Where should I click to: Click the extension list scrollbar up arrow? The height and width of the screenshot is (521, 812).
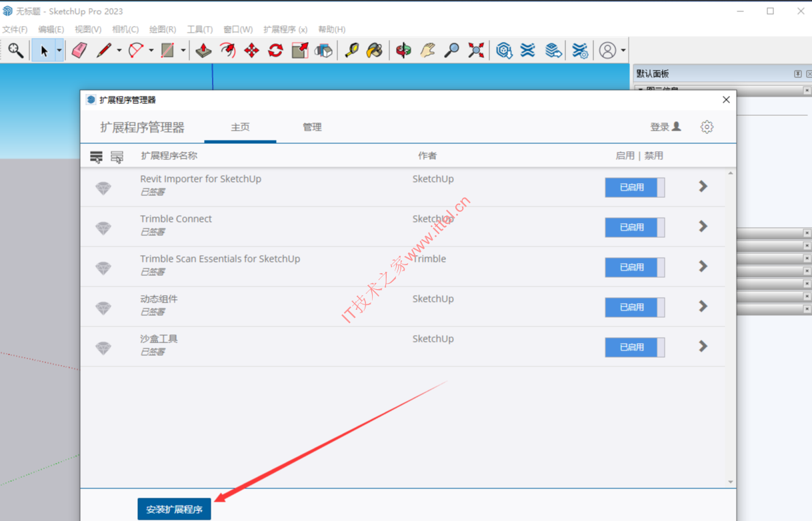tap(731, 173)
